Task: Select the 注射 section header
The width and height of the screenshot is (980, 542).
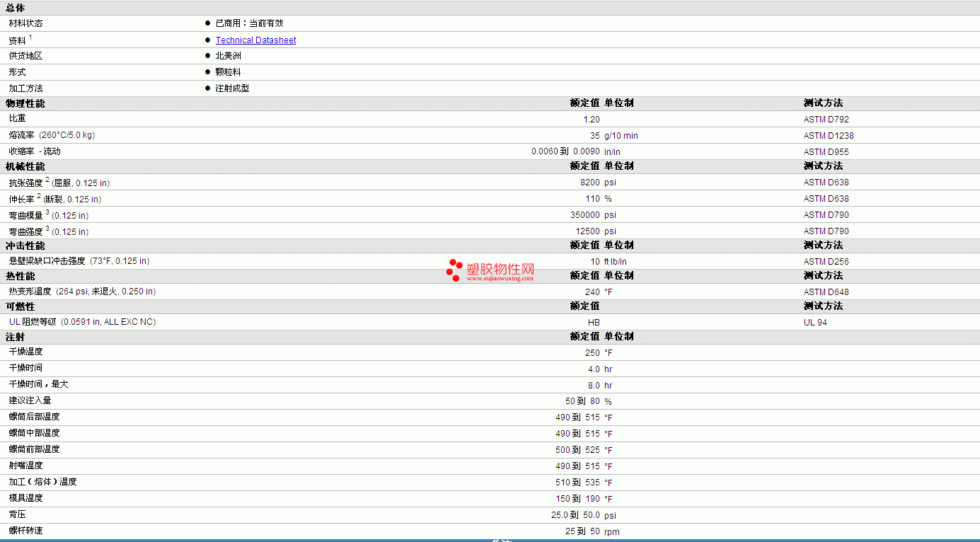Action: pyautogui.click(x=15, y=337)
